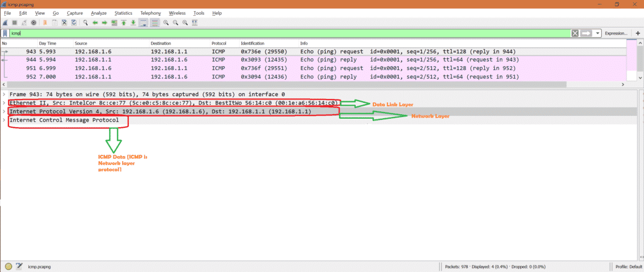The width and height of the screenshot is (644, 272).
Task: Open display filter history dropdown
Action: [597, 33]
